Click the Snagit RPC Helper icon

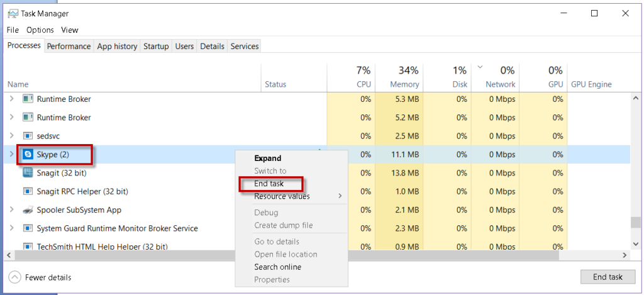28,191
